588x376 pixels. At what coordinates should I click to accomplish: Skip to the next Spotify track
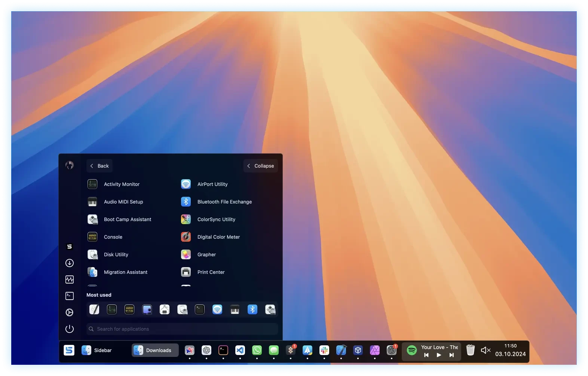[451, 355]
